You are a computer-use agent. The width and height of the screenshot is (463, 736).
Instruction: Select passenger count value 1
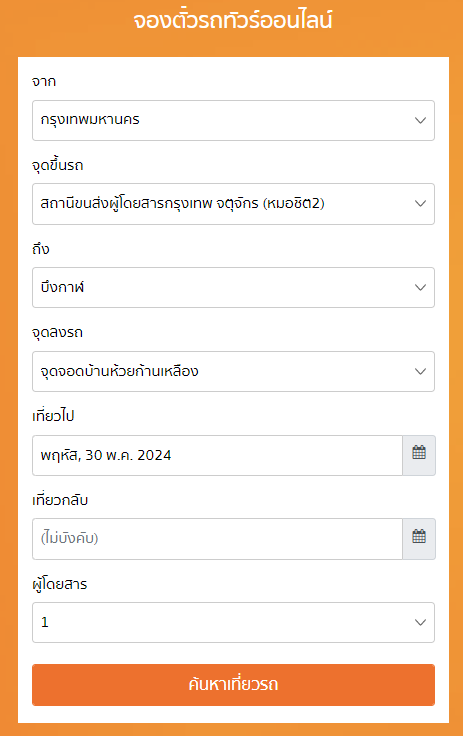(45, 622)
